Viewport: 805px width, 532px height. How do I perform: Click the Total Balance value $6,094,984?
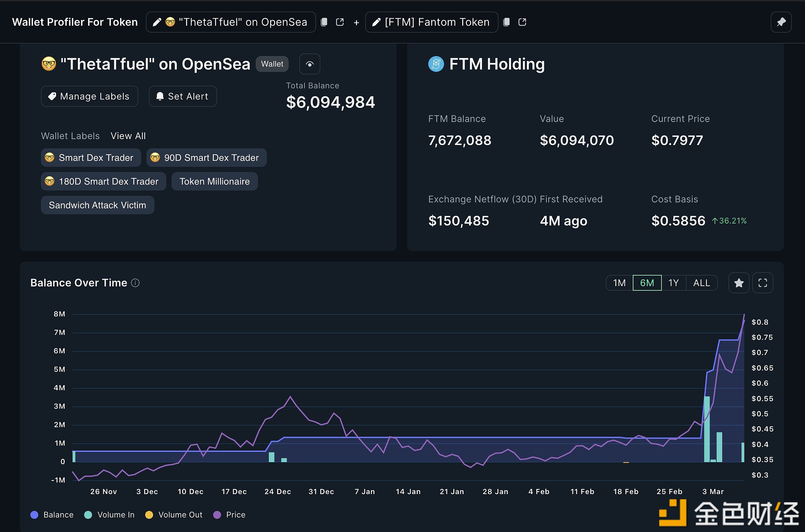coord(330,102)
